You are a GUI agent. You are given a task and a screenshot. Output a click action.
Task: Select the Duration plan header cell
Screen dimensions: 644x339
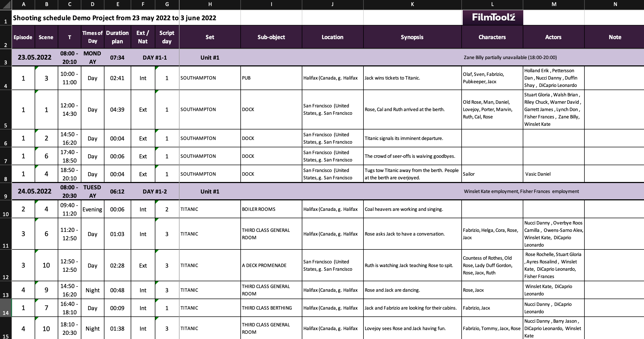click(x=117, y=37)
